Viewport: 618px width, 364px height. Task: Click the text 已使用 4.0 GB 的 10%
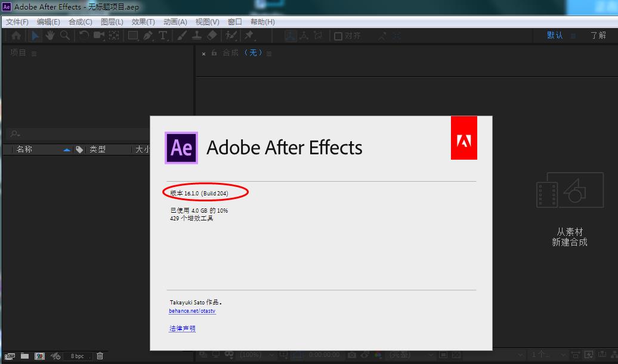click(199, 210)
